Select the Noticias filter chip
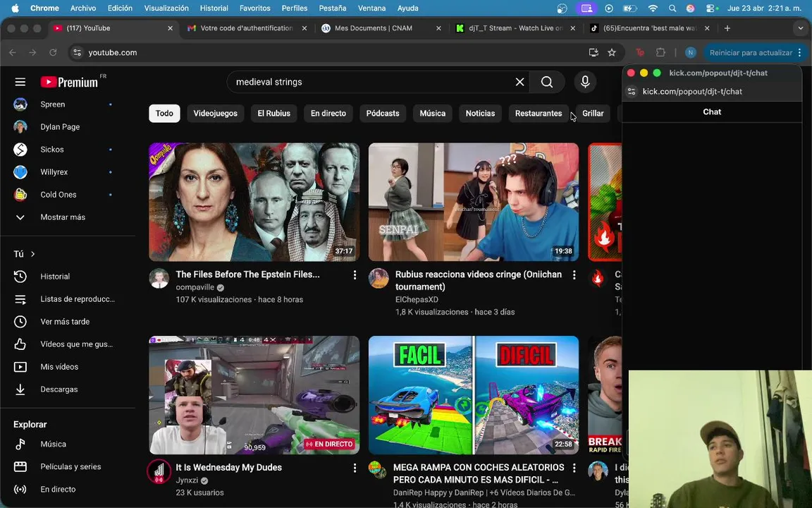 pyautogui.click(x=480, y=113)
